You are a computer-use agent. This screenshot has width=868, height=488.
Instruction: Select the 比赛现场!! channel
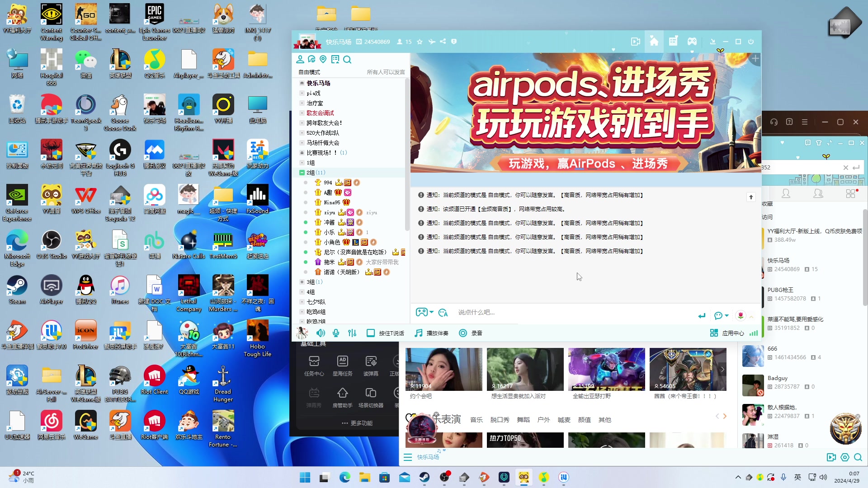tap(321, 153)
